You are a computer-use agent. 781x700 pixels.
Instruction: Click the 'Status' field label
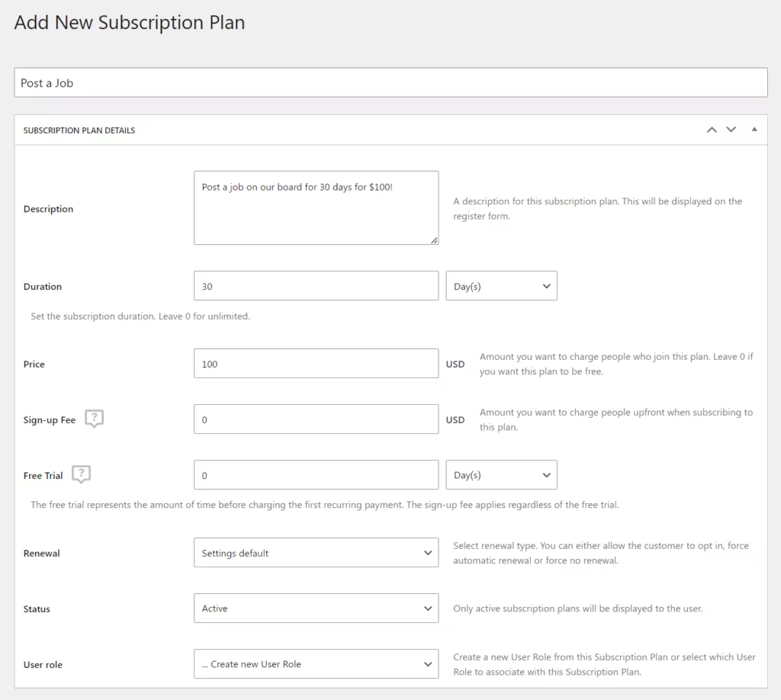click(x=37, y=609)
